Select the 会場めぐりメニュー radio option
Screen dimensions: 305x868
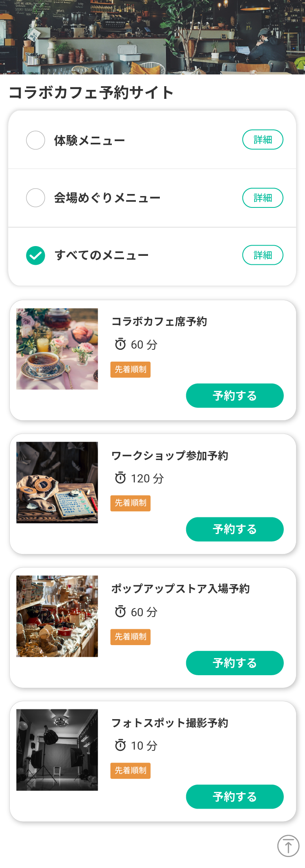(35, 198)
